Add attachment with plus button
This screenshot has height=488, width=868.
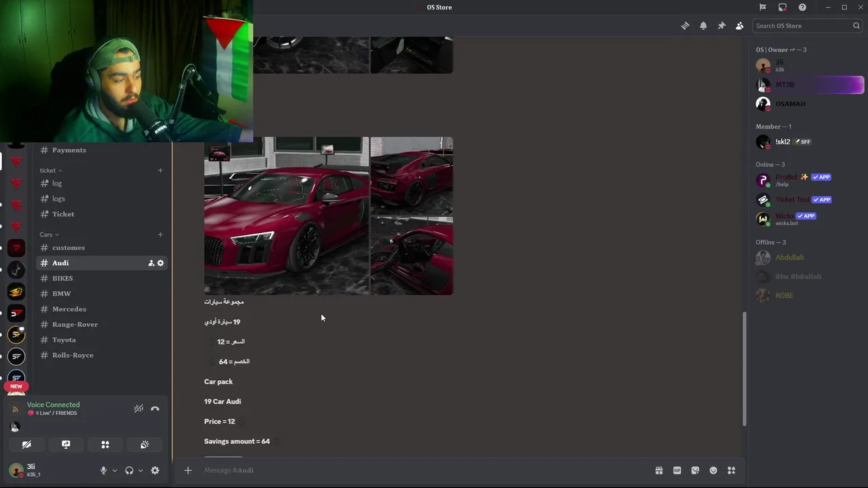[x=188, y=470]
